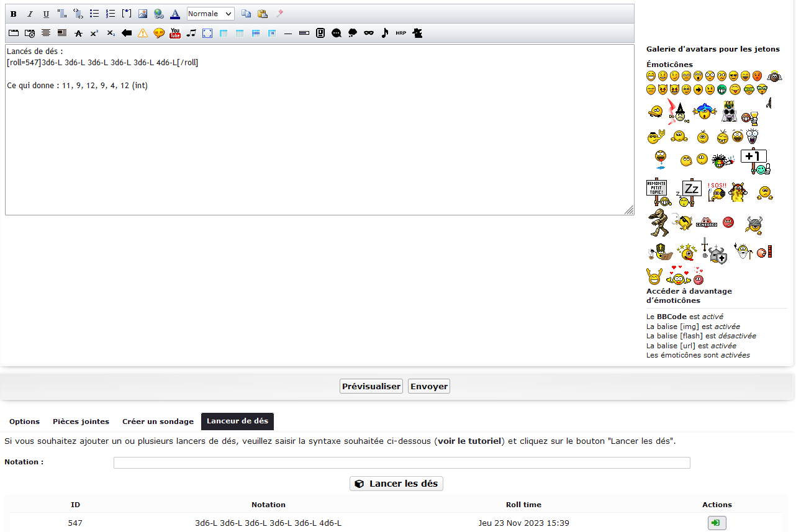Open the Créer un sondage tab
Screen dimensions: 796x532
158,422
